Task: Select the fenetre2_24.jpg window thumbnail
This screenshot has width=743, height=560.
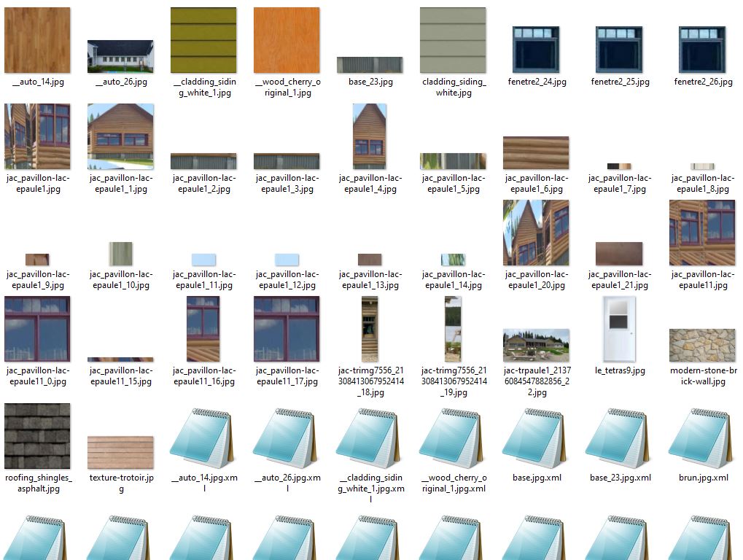Action: tap(537, 50)
